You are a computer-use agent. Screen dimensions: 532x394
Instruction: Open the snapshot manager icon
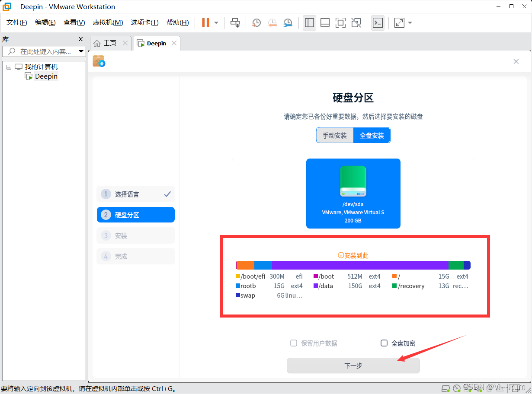pos(288,23)
